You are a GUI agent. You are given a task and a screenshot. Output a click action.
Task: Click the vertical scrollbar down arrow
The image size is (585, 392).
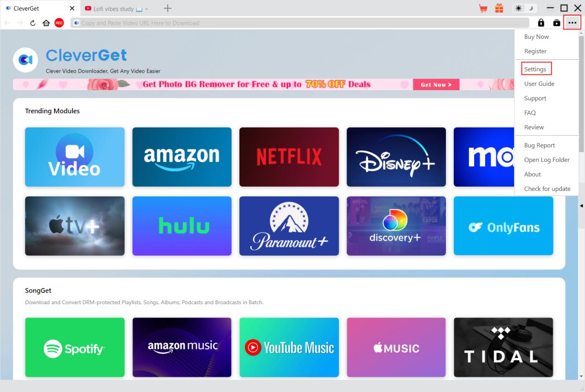click(x=581, y=377)
